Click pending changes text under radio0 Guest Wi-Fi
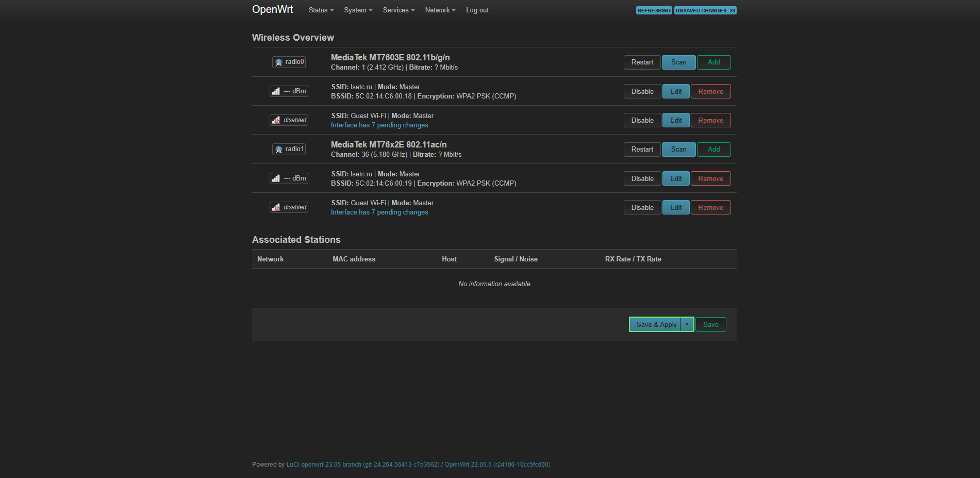Viewport: 980px width, 478px height. pos(379,125)
